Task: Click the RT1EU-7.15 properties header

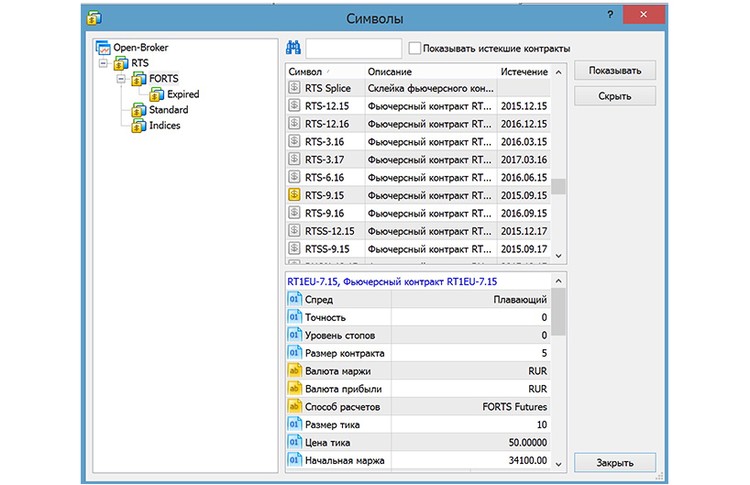Action: pos(392,281)
